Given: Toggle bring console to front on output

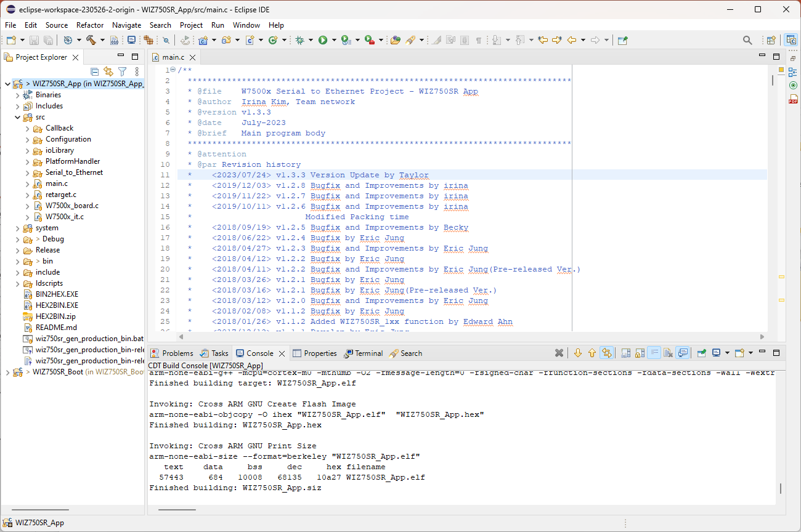Looking at the screenshot, I should tap(683, 353).
